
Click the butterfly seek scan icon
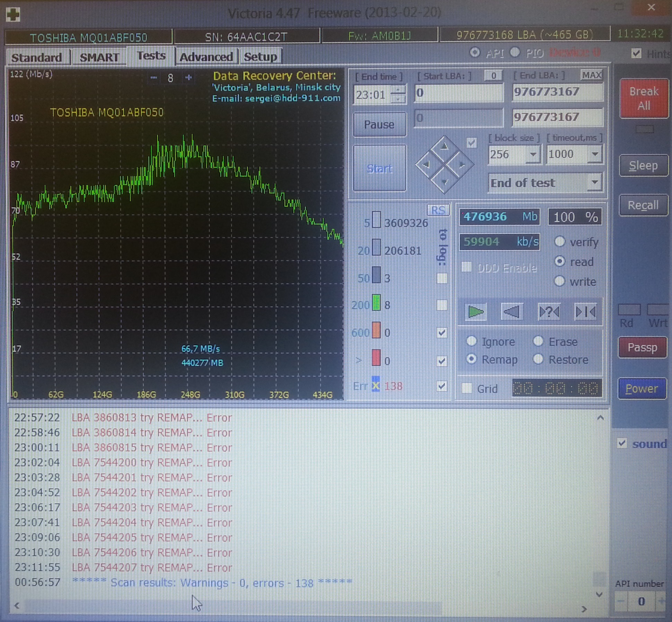[585, 312]
